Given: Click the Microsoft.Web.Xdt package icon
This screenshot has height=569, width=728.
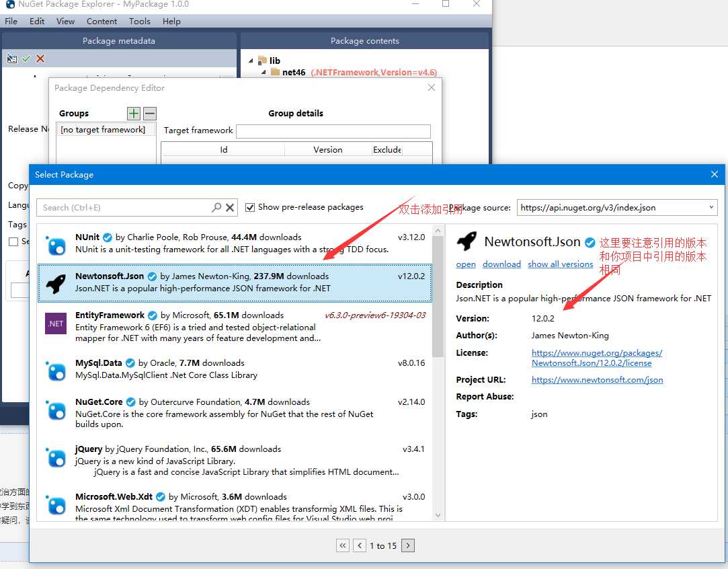Looking at the screenshot, I should coord(56,505).
